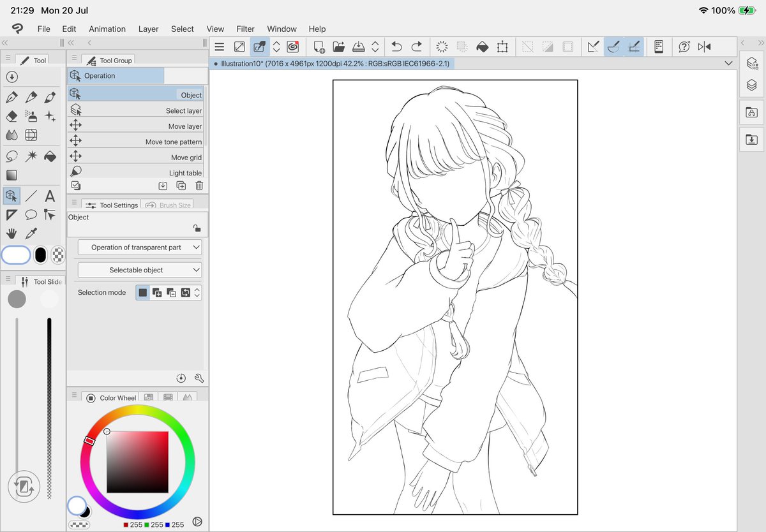Switch to the Brush Size tab
The image size is (766, 532).
(x=168, y=205)
